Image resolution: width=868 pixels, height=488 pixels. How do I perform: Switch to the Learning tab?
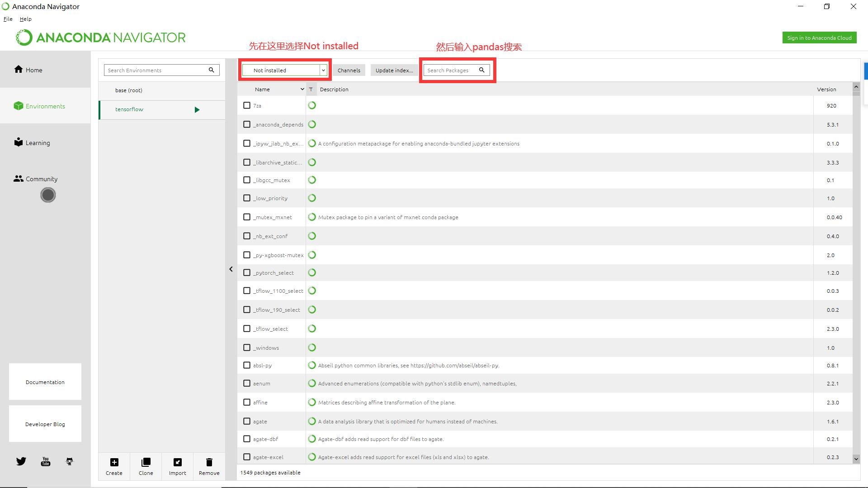[x=38, y=143]
